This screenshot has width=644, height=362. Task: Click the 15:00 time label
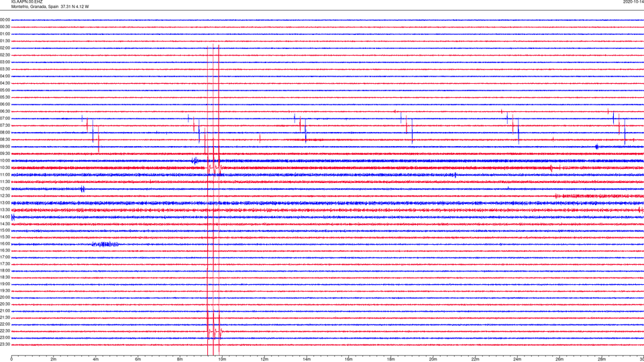click(5, 230)
